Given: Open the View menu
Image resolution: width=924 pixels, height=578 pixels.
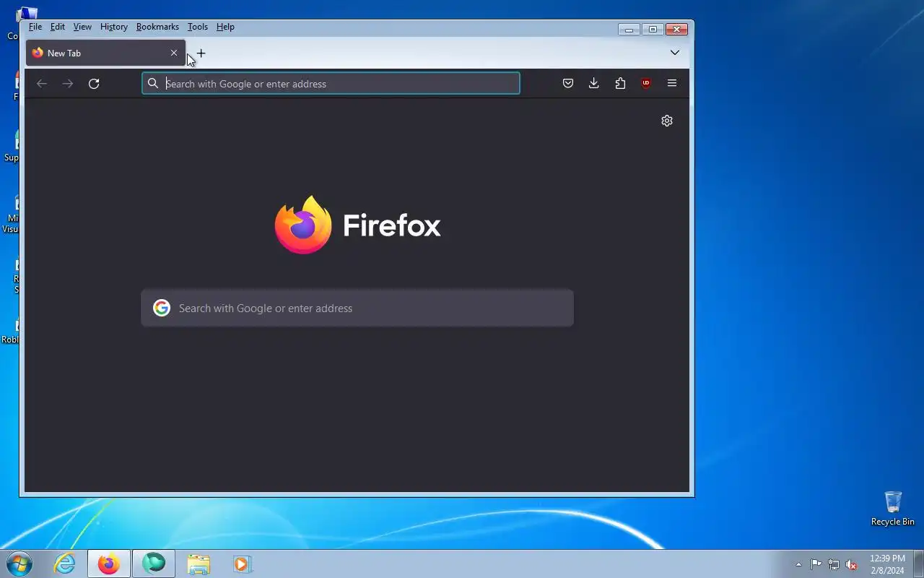Looking at the screenshot, I should click(82, 27).
